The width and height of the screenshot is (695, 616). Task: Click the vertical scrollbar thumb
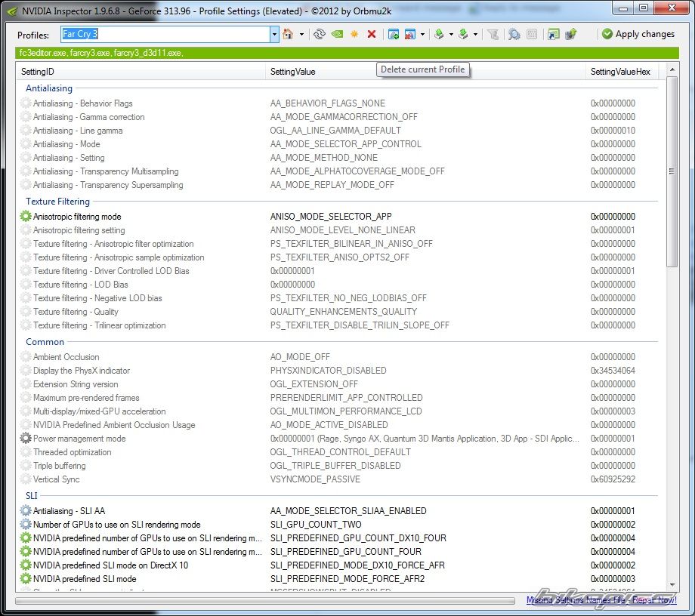pos(672,171)
